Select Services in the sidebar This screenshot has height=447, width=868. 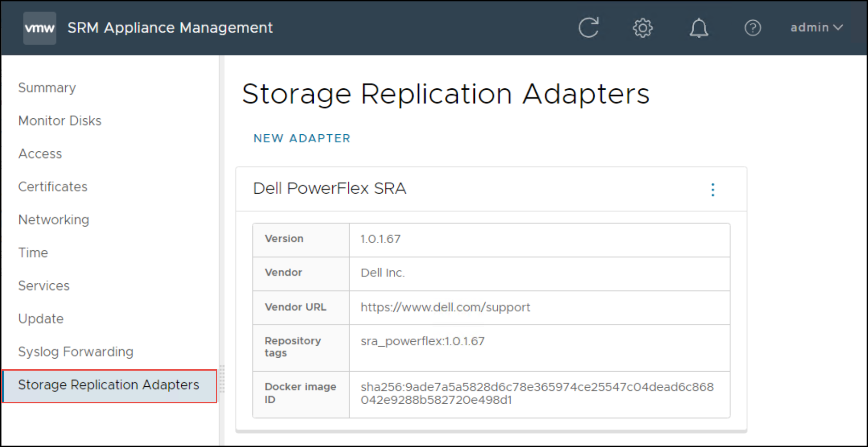[44, 286]
